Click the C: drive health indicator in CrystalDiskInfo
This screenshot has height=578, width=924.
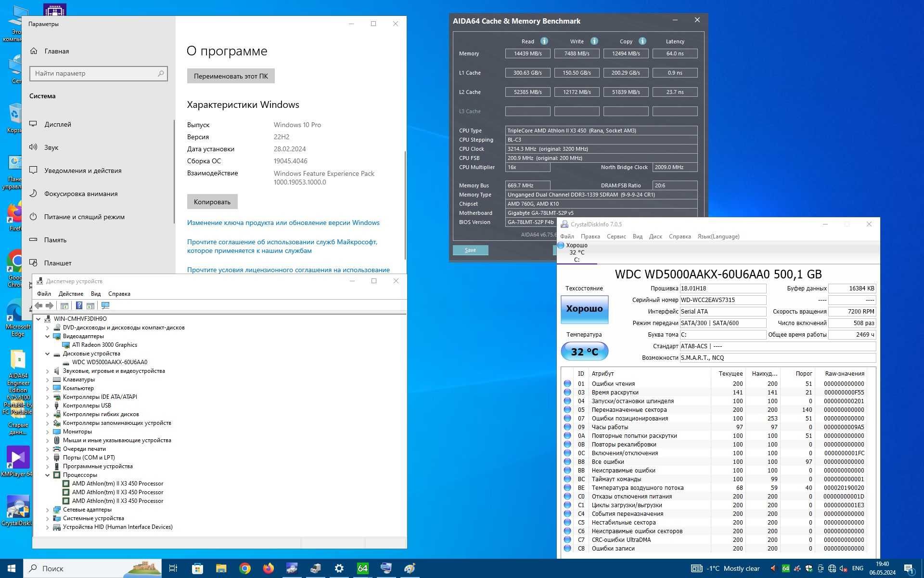(577, 252)
